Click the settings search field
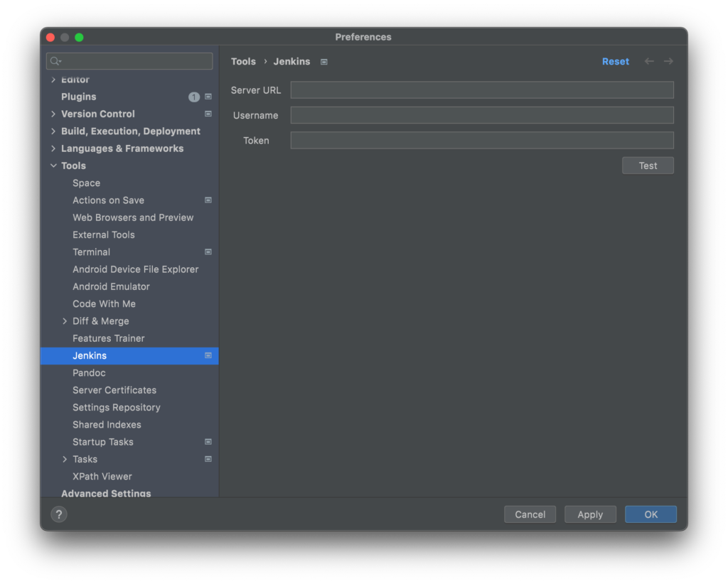This screenshot has width=728, height=584. pyautogui.click(x=129, y=61)
